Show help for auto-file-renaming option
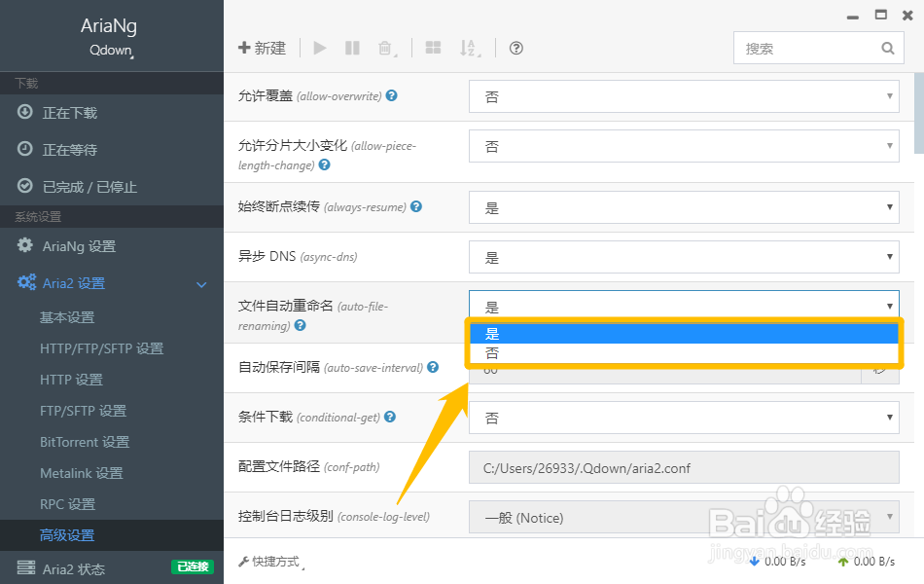924x584 pixels. pos(300,325)
